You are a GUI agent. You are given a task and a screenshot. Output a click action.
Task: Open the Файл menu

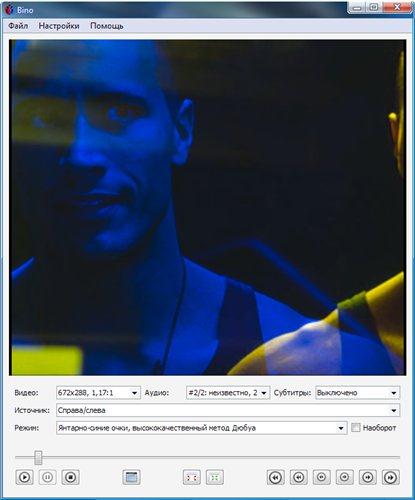point(18,26)
